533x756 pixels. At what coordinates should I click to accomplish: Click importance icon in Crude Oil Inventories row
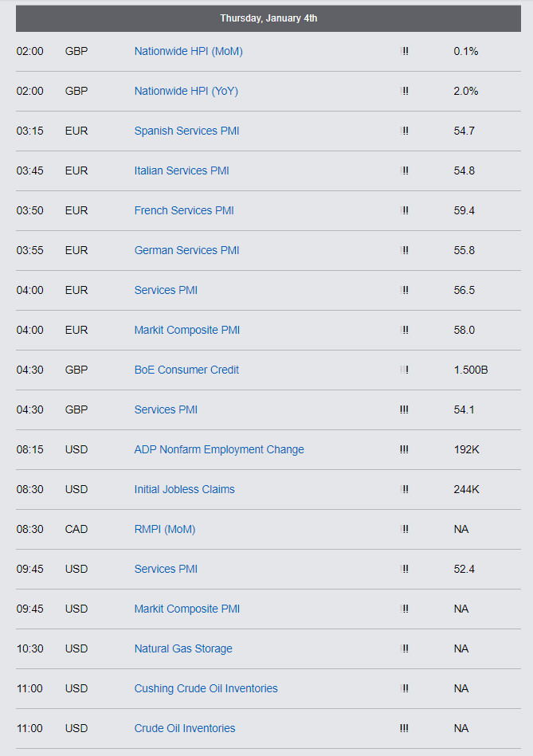405,728
